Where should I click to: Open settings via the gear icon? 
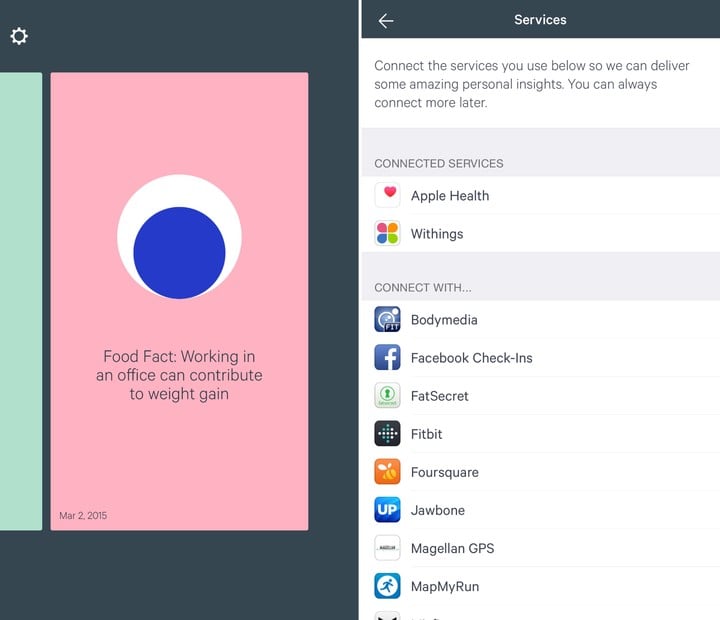[x=19, y=36]
